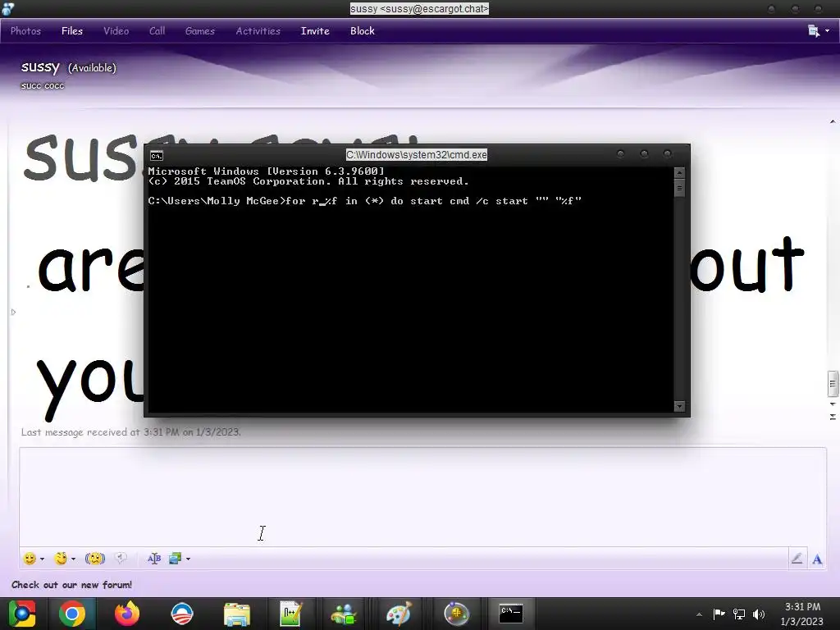This screenshot has height=630, width=840.
Task: Open the wink picker icon
Action: click(61, 559)
